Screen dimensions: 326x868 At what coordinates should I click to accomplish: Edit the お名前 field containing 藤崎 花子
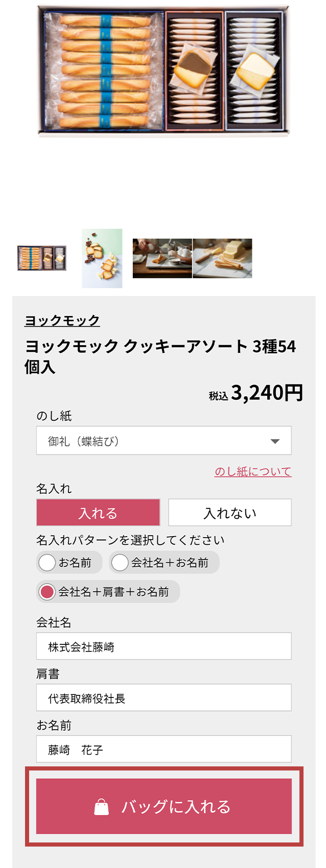click(164, 750)
